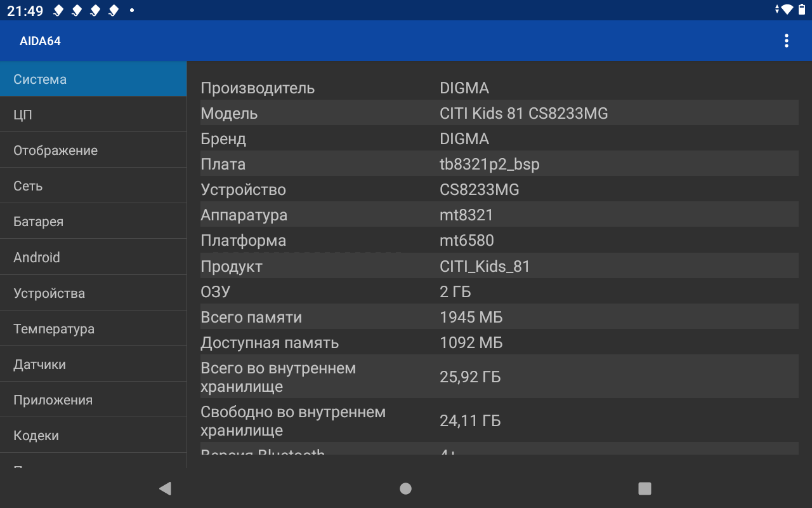812x508 pixels.
Task: Open the three-dot overflow menu
Action: click(x=786, y=41)
